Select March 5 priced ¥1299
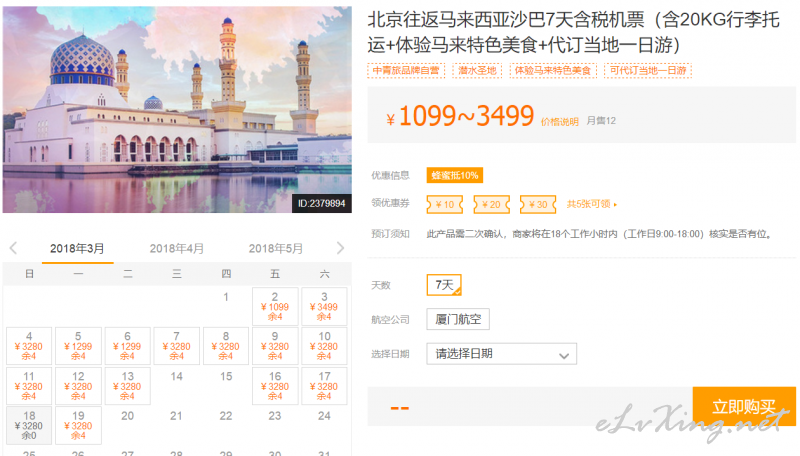Screen dimensions: 800x456 tap(78, 346)
